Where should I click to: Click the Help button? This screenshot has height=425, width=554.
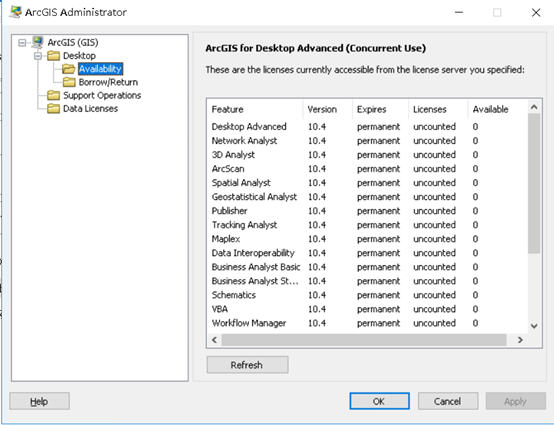(x=39, y=401)
